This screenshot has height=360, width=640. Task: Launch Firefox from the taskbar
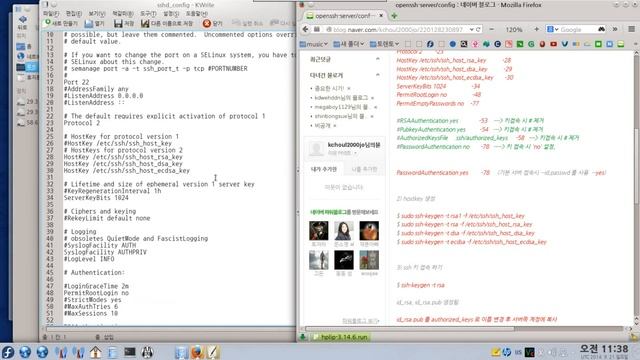[x=197, y=352]
